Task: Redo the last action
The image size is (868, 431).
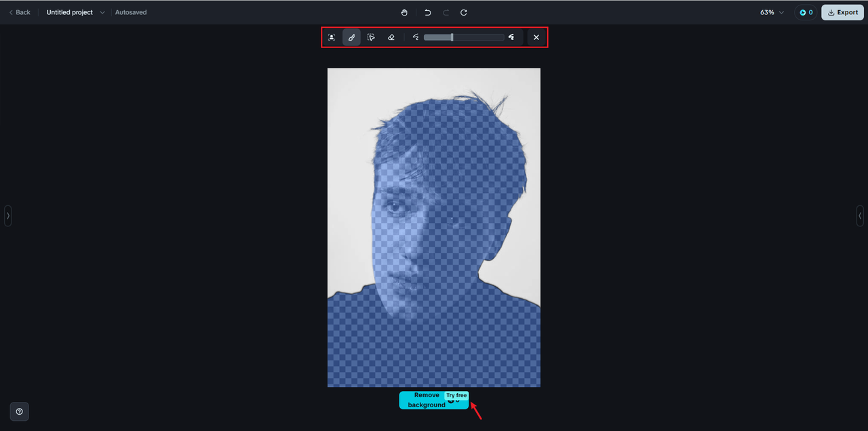Action: coord(446,12)
